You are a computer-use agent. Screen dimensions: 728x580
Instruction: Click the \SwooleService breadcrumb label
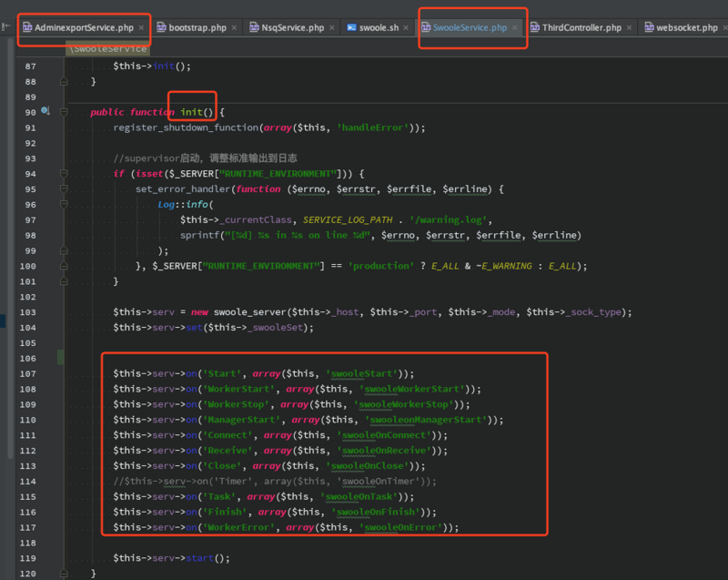pos(107,49)
